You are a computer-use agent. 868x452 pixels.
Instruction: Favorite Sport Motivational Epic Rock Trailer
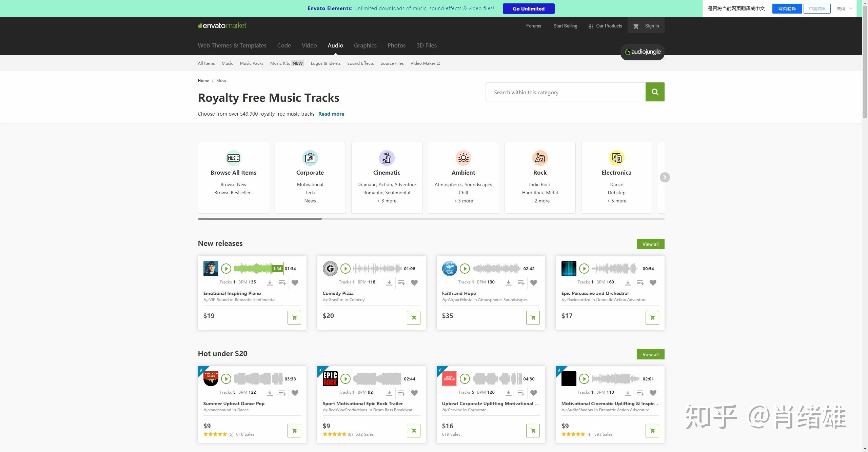coord(414,393)
